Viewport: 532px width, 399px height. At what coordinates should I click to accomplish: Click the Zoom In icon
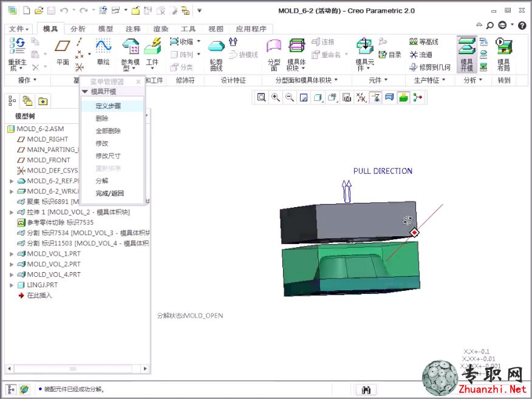pyautogui.click(x=276, y=98)
